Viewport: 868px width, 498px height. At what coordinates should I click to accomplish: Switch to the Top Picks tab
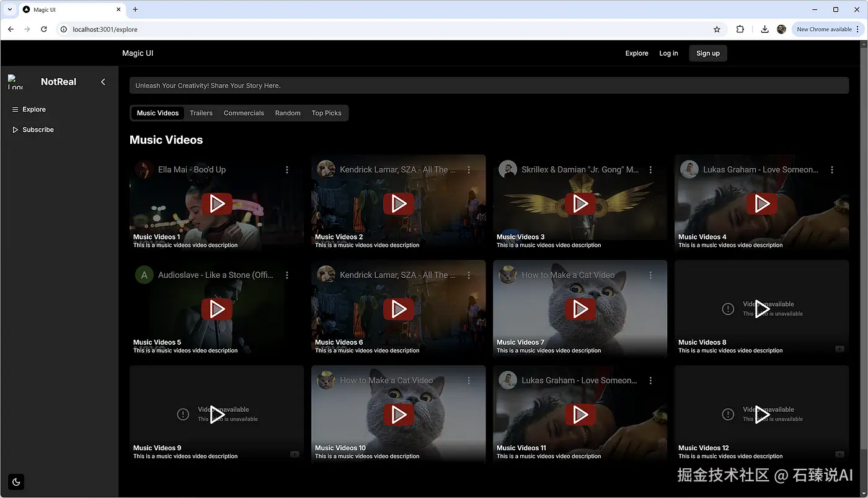(327, 113)
